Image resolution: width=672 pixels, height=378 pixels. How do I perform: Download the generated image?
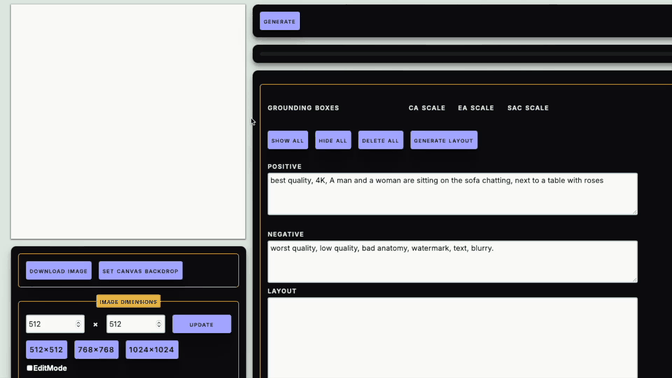pos(59,271)
